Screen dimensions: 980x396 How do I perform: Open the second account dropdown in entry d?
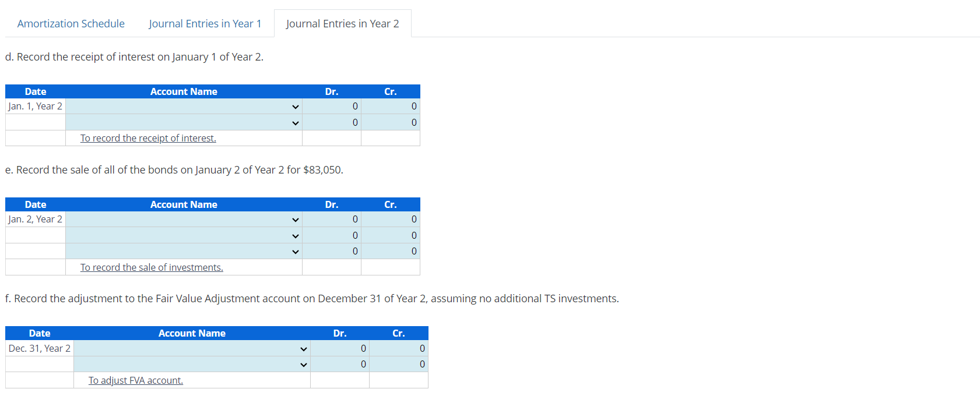(x=296, y=122)
